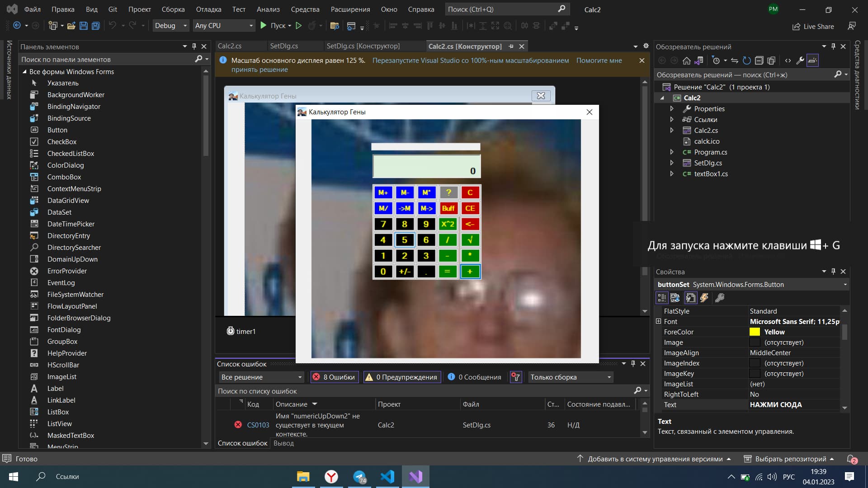Click the yellow ForeColor swatch in Properties
Viewport: 868px width, 488px height.
pos(755,332)
